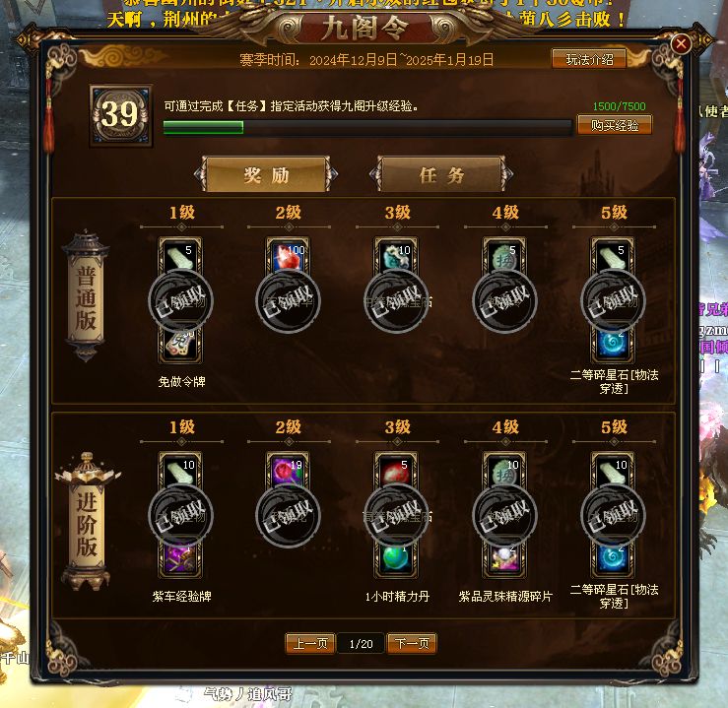Image resolution: width=728 pixels, height=708 pixels.
Task: Click the green experience progress bar
Action: pyautogui.click(x=367, y=127)
